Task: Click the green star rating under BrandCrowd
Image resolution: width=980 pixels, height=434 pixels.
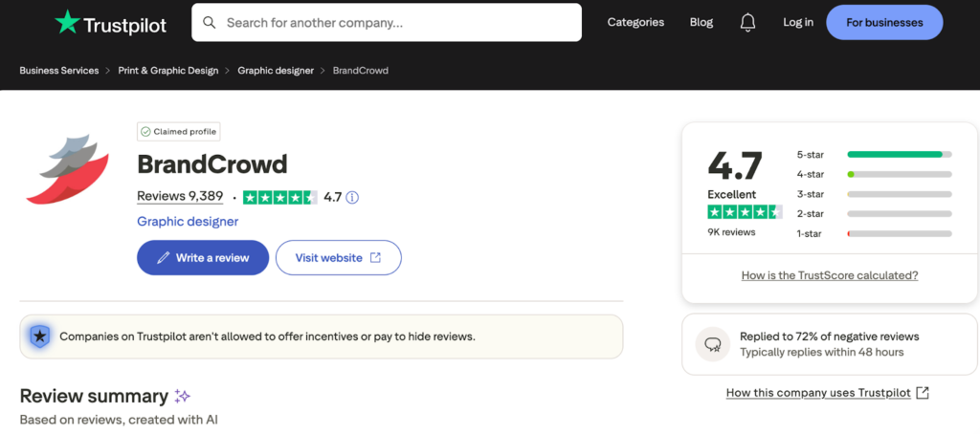Action: point(280,197)
